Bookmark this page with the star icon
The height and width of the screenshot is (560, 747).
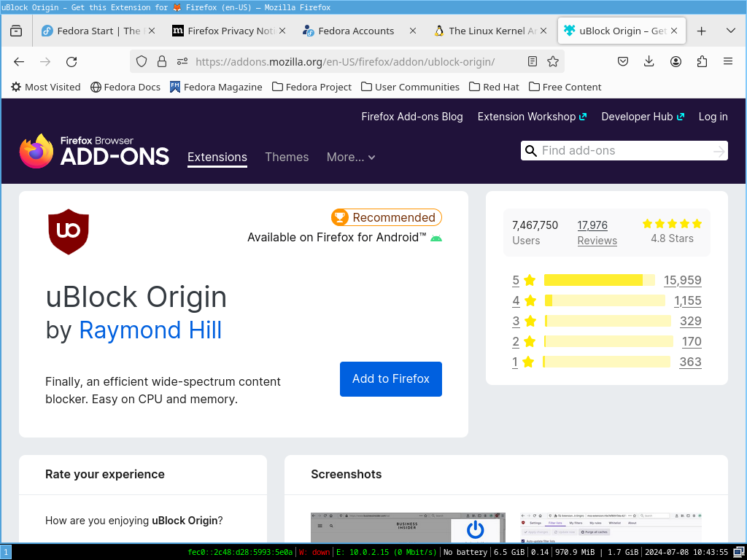(553, 61)
